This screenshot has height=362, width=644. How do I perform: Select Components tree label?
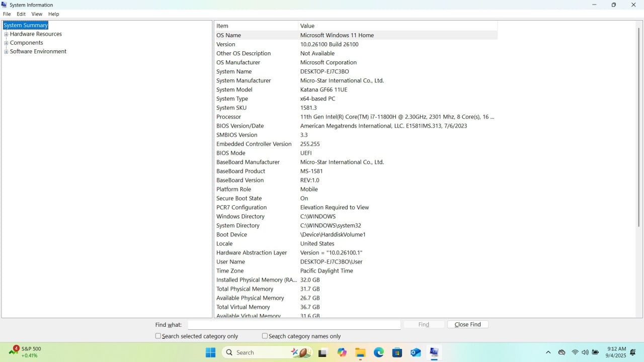click(27, 43)
